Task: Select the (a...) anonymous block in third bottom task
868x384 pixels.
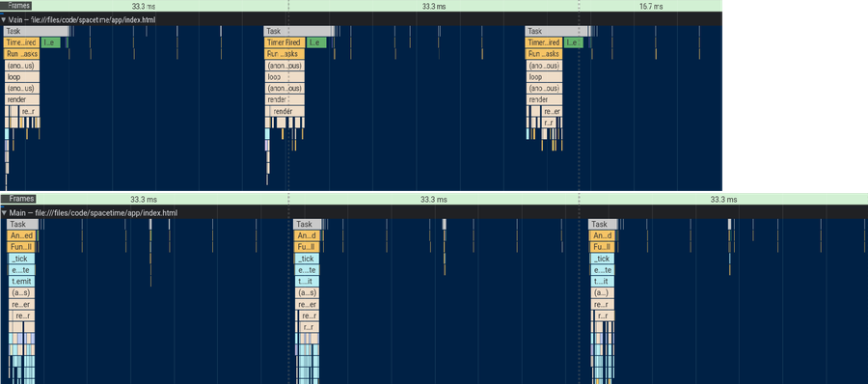Action: pyautogui.click(x=602, y=293)
